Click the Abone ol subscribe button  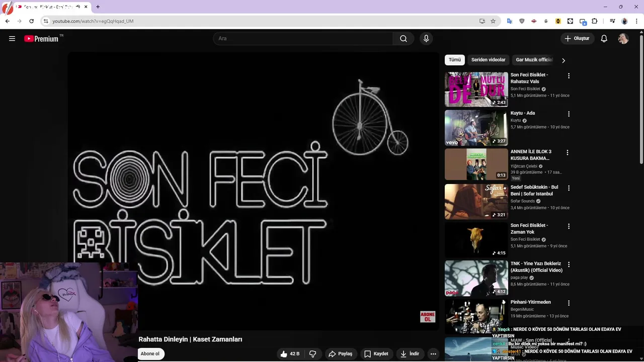coord(150,354)
